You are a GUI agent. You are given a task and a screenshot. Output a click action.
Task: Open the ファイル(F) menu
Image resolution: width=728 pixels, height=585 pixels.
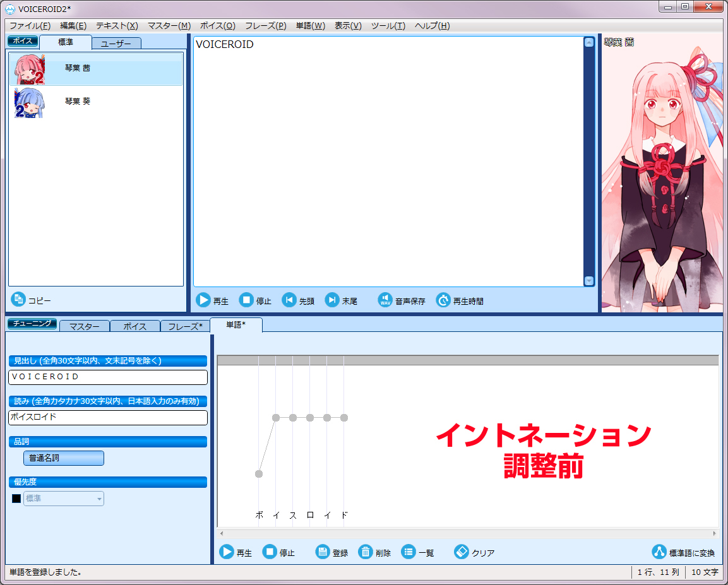tap(30, 25)
